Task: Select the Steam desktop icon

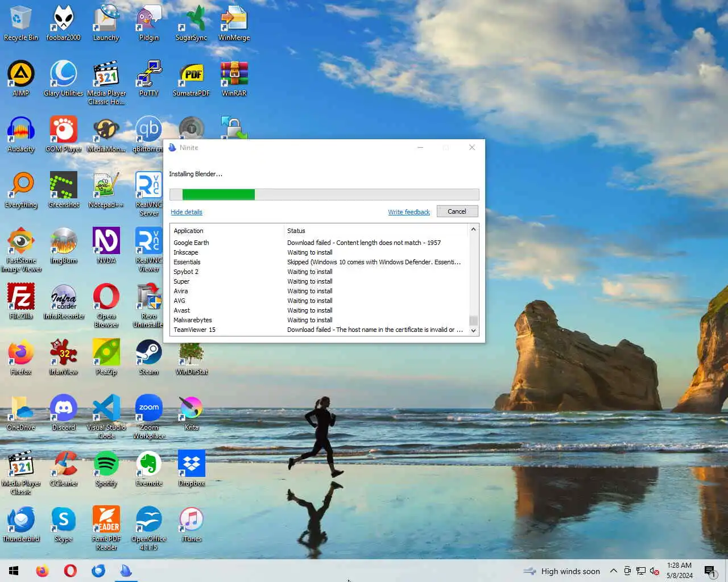Action: 148,357
